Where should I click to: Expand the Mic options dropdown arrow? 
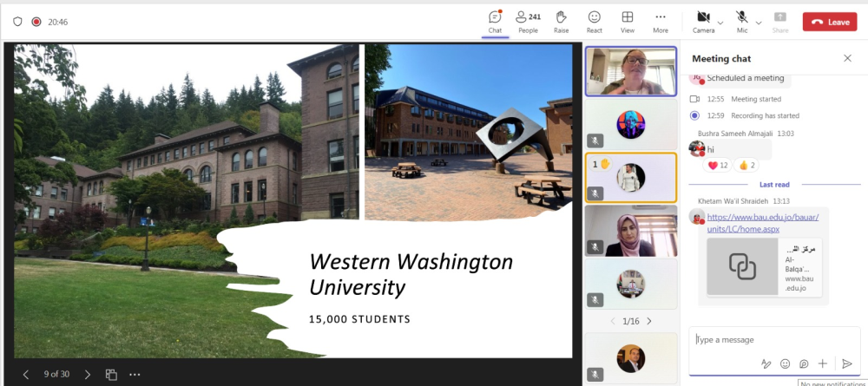[759, 23]
